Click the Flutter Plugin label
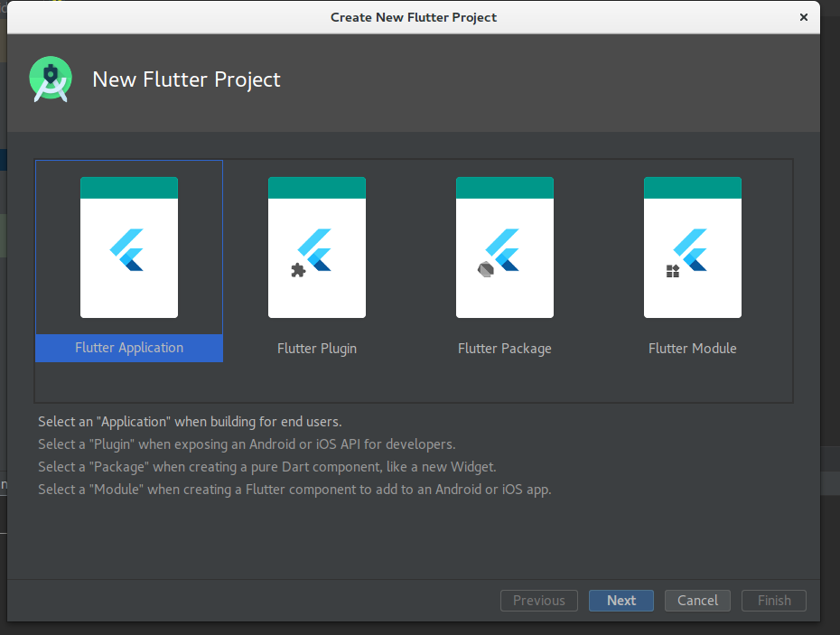The height and width of the screenshot is (635, 840). click(x=317, y=349)
